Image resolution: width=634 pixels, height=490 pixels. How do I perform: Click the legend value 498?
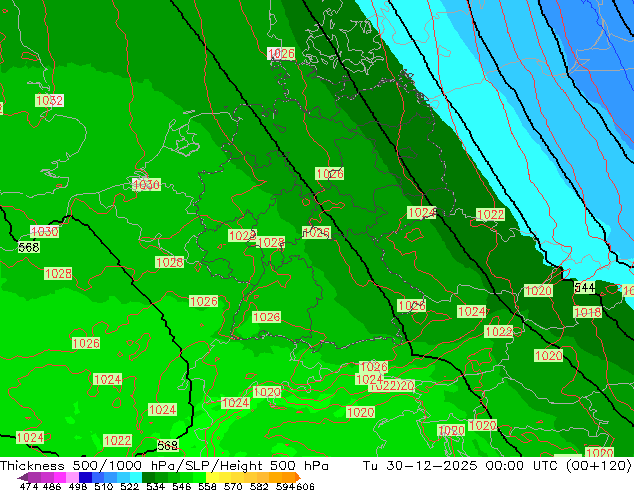78,486
